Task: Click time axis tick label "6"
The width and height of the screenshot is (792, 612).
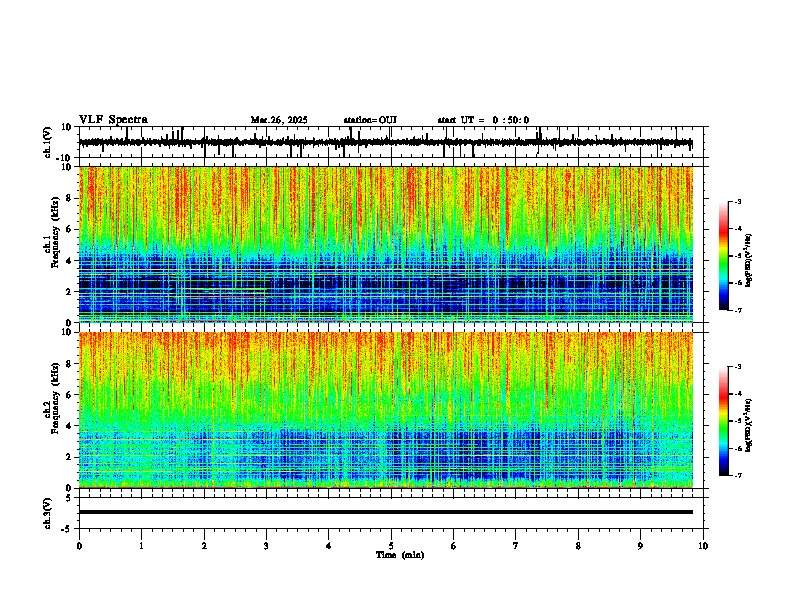Action: coord(454,546)
